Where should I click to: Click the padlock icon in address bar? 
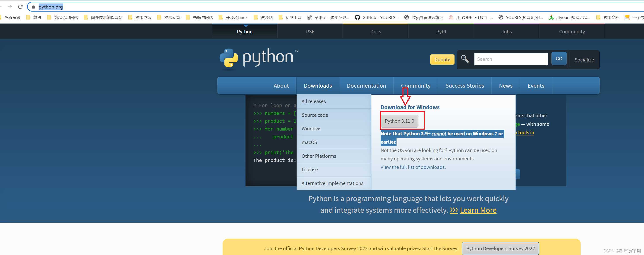[33, 7]
